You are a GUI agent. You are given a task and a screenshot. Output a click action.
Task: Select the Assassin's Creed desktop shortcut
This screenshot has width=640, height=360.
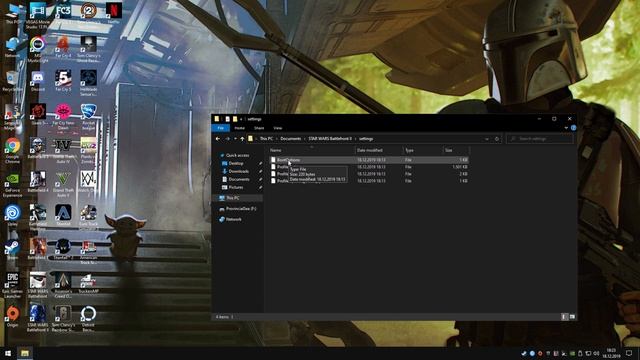pos(63,285)
